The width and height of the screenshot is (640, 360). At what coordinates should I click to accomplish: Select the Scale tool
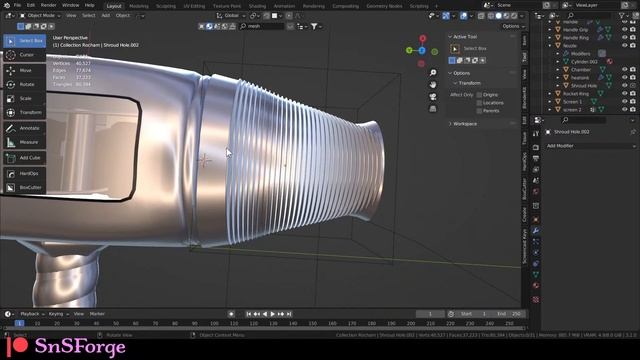click(x=24, y=98)
